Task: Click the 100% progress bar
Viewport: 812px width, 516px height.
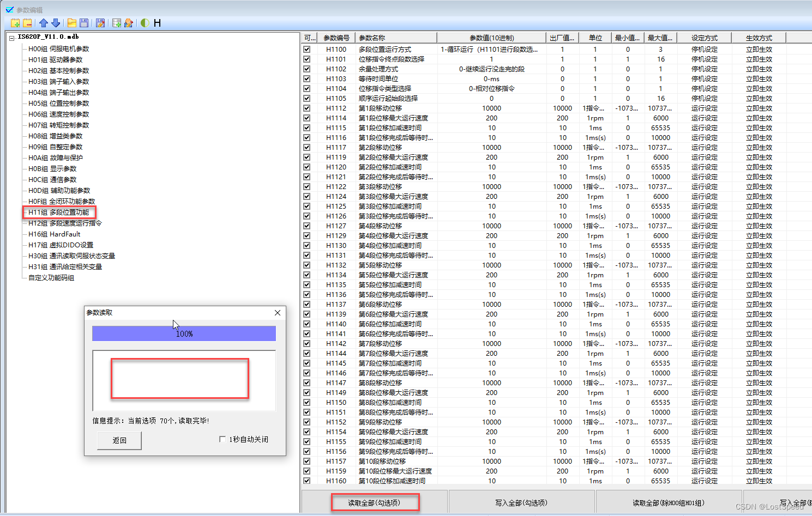Action: coord(184,333)
